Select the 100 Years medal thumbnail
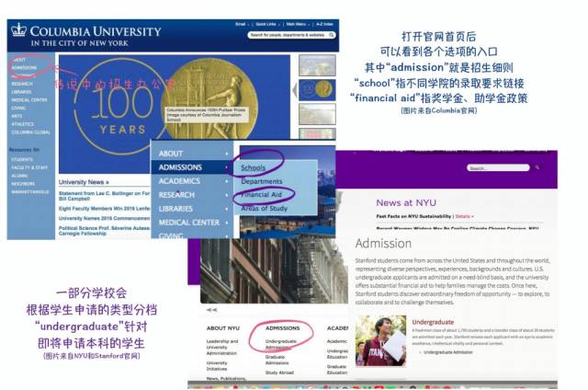The image size is (588, 390). tap(317, 90)
